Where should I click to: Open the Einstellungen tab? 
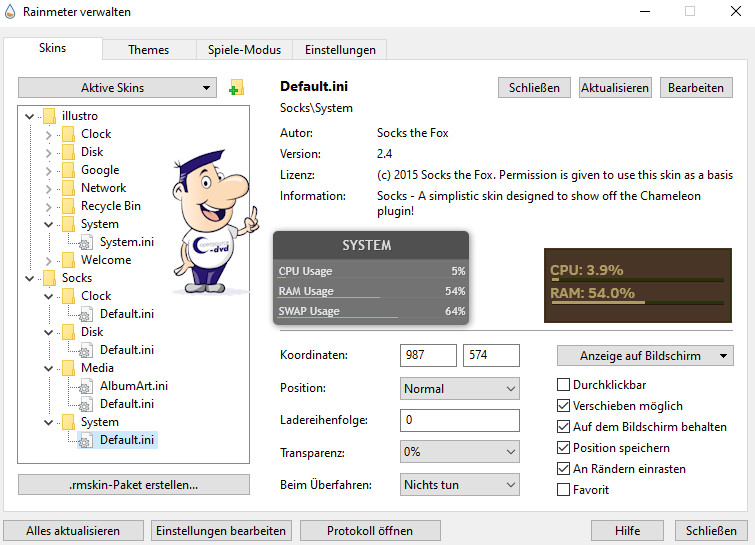[x=340, y=50]
